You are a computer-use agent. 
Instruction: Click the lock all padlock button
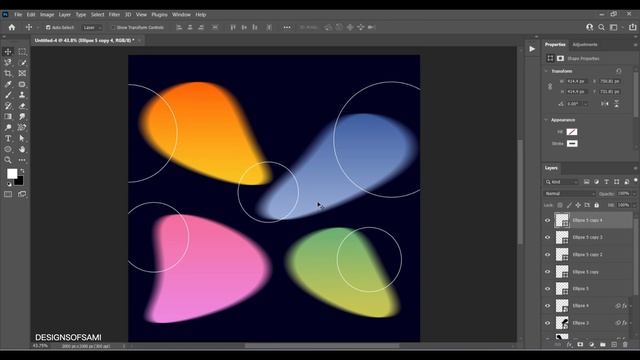(x=596, y=205)
